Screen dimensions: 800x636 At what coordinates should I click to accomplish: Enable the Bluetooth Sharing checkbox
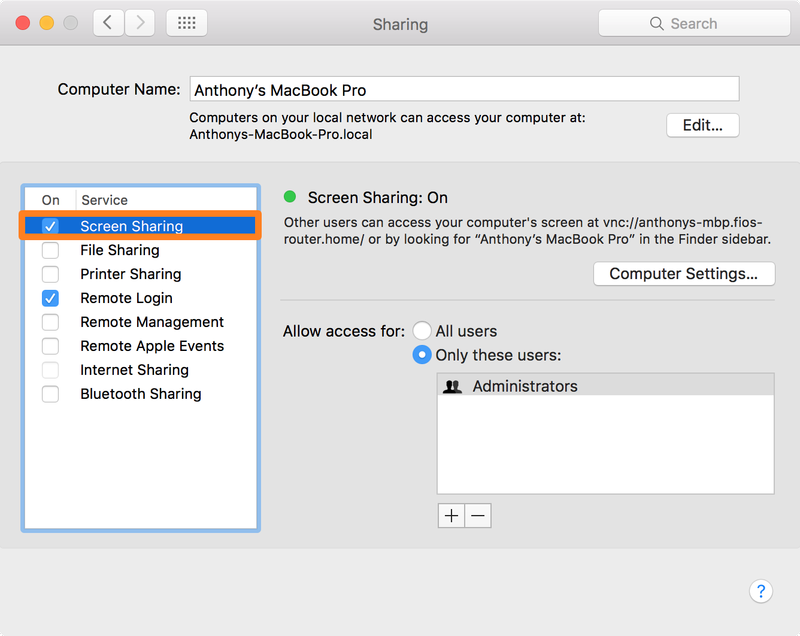tap(50, 394)
